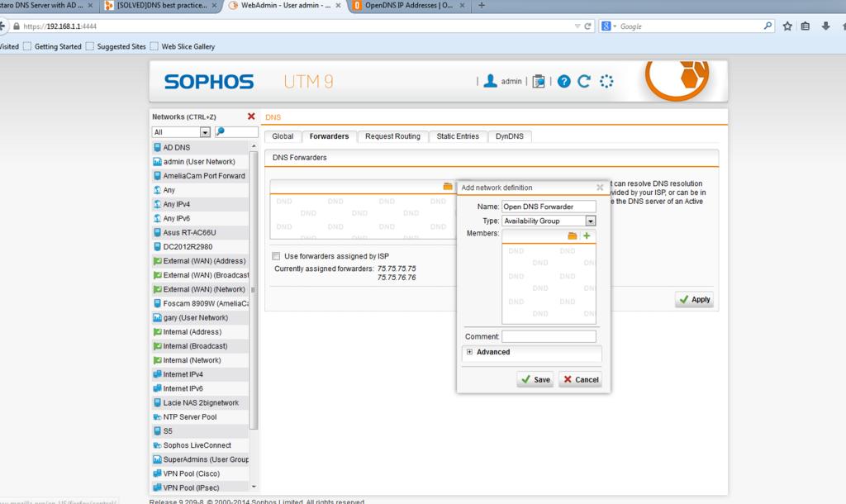Click the reload icon in Sophos header
846x504 pixels.
[x=584, y=82]
